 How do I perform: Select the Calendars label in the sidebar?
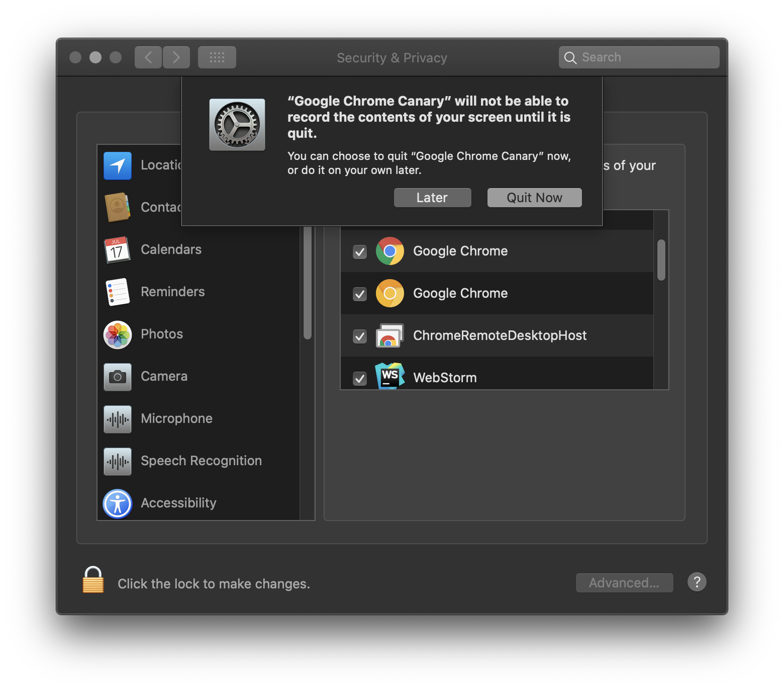pos(171,249)
